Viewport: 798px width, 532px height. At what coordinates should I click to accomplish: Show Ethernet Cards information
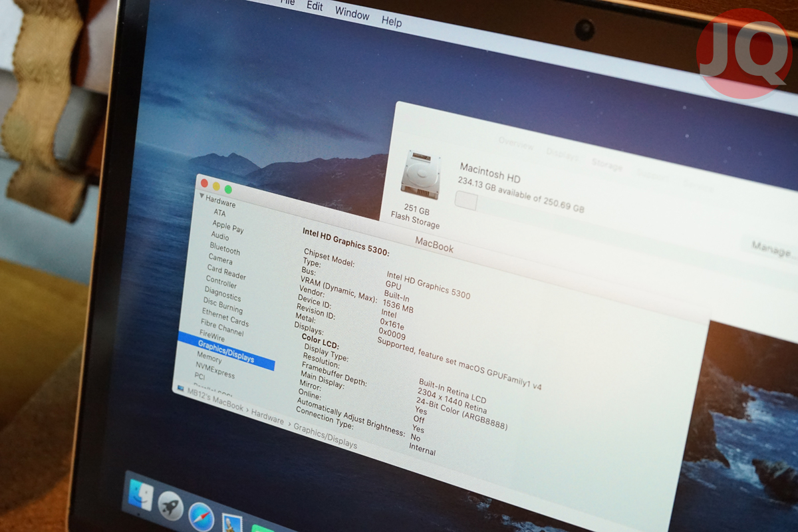(225, 318)
